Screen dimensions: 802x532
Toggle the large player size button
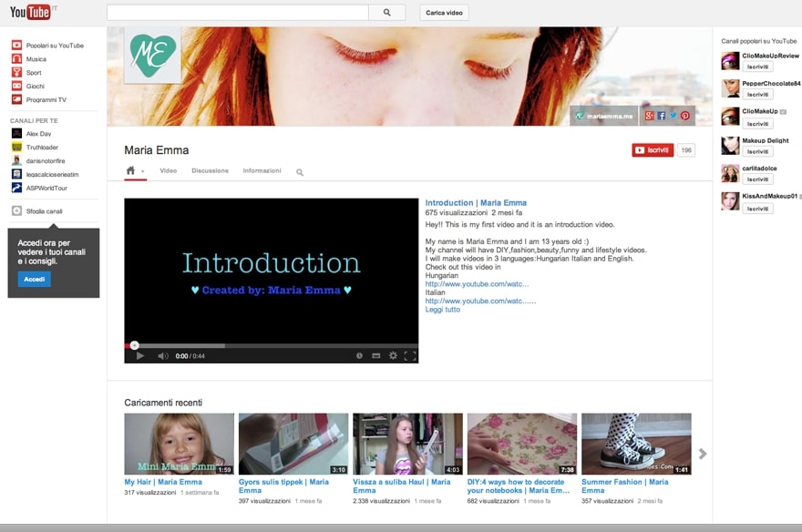(x=376, y=356)
